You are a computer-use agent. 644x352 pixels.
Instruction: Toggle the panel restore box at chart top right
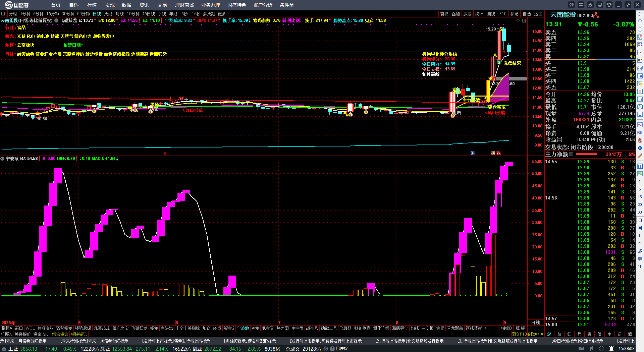524,20
